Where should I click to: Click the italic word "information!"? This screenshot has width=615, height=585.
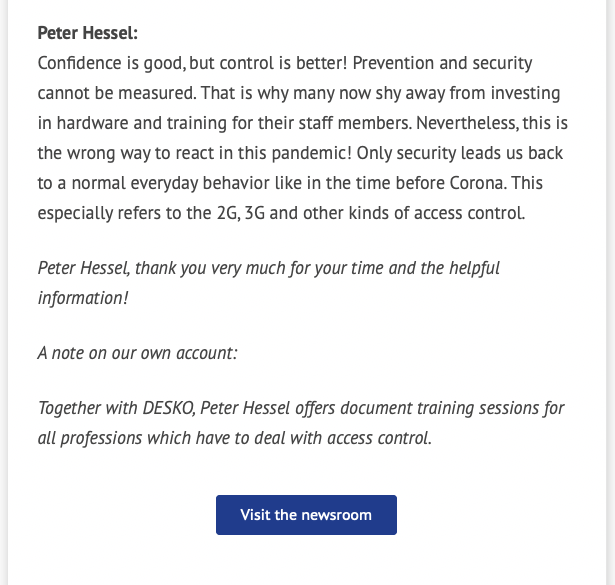click(x=83, y=298)
